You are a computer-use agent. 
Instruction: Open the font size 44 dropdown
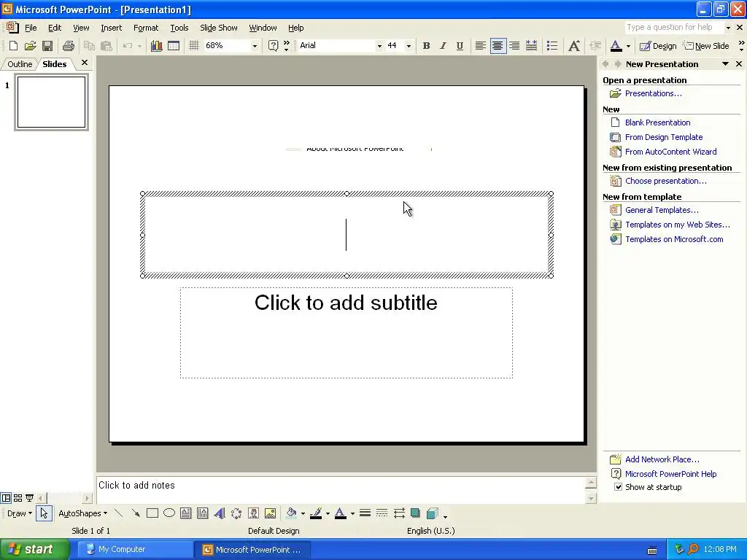(x=409, y=46)
